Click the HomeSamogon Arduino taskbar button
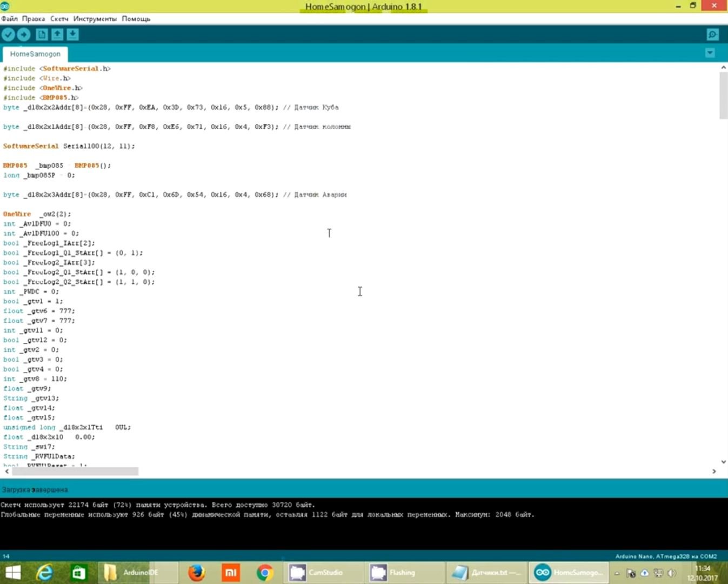Screen dimensions: 728x584 click(568, 573)
